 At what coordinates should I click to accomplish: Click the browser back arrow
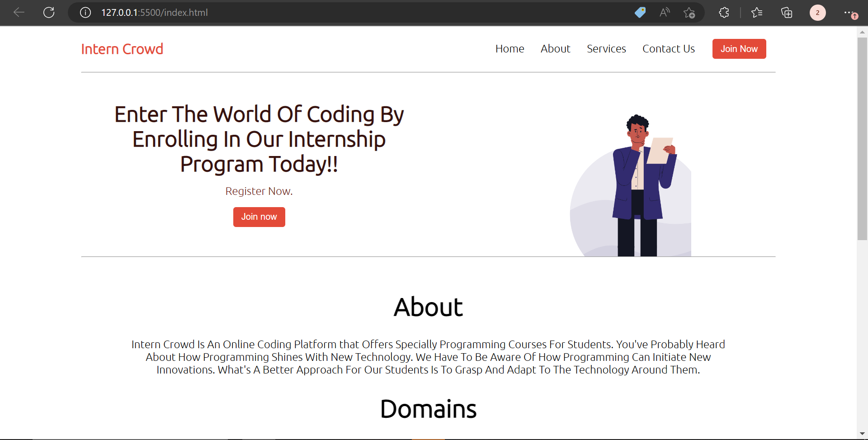(19, 13)
